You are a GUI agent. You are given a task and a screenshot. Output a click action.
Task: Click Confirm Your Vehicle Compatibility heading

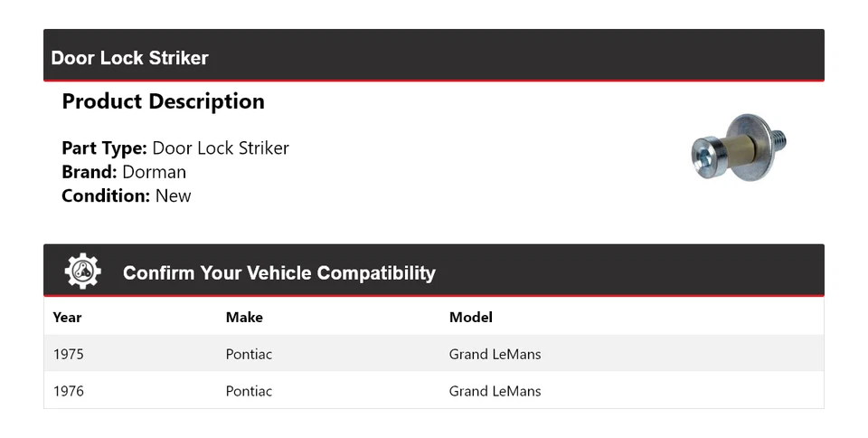278,272
